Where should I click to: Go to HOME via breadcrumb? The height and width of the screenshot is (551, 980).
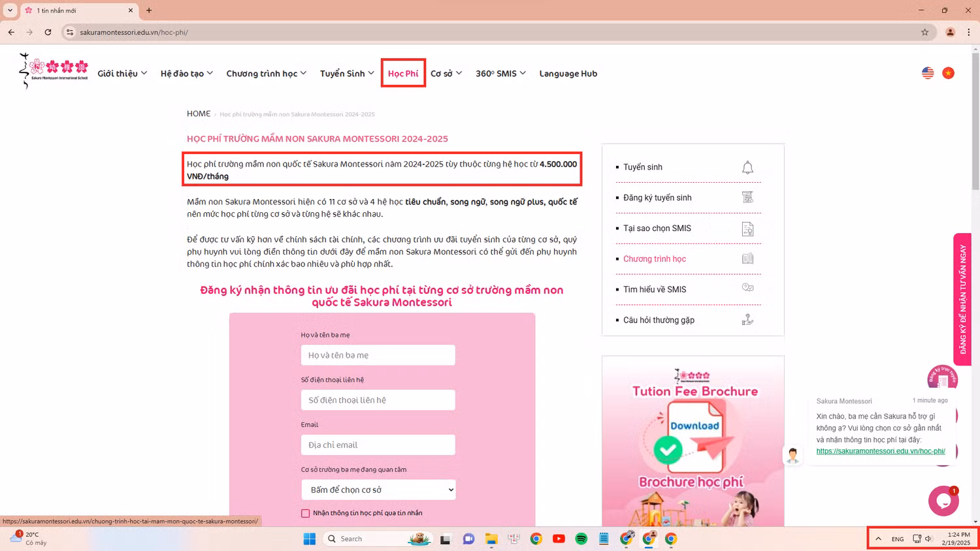point(199,114)
